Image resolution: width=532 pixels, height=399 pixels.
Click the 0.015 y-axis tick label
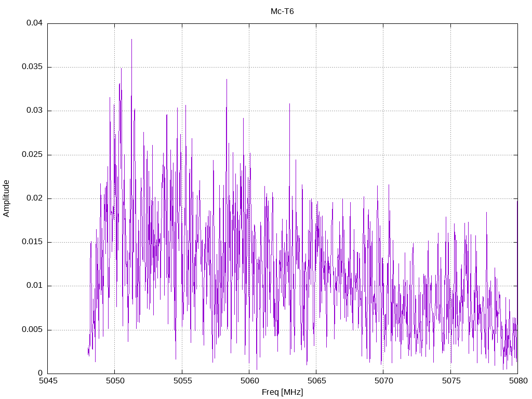pos(32,242)
